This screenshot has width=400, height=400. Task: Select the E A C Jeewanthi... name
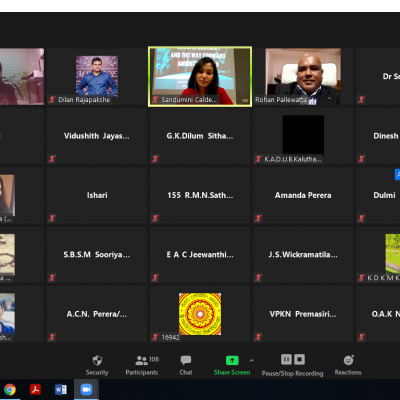(200, 255)
